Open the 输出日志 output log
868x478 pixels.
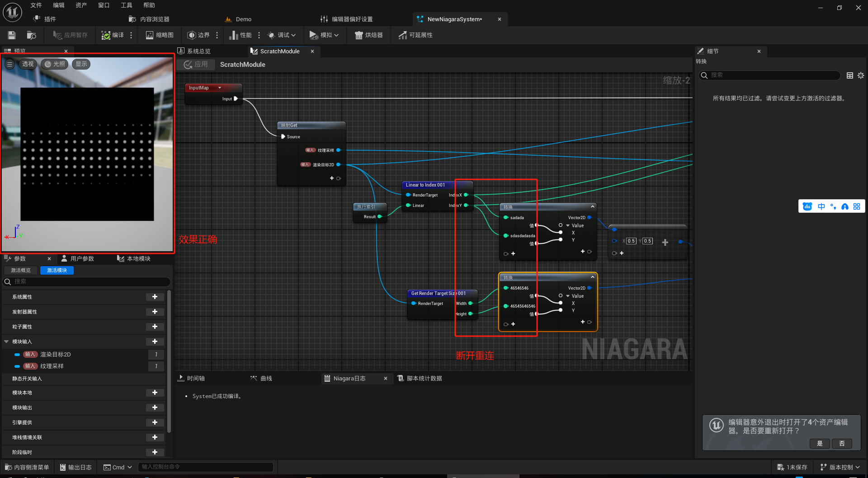pyautogui.click(x=75, y=467)
